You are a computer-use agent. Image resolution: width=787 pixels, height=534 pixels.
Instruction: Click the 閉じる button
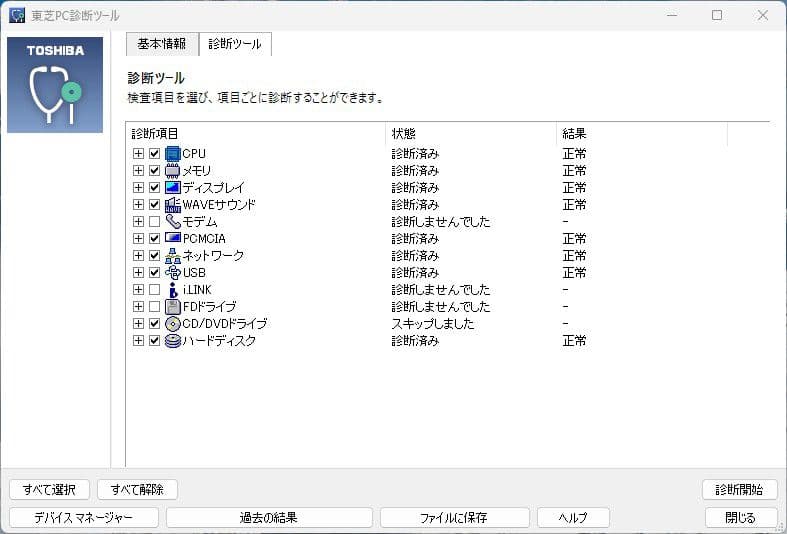coord(740,517)
